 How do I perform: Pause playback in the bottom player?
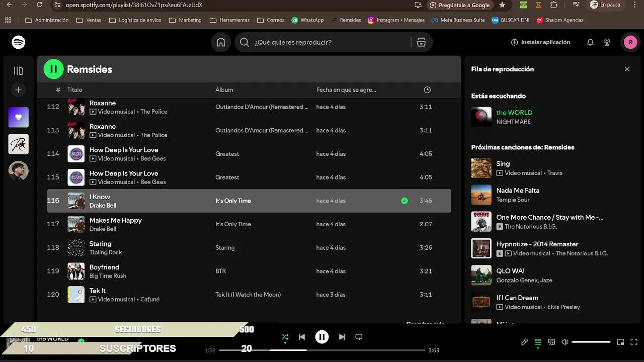coord(322,337)
